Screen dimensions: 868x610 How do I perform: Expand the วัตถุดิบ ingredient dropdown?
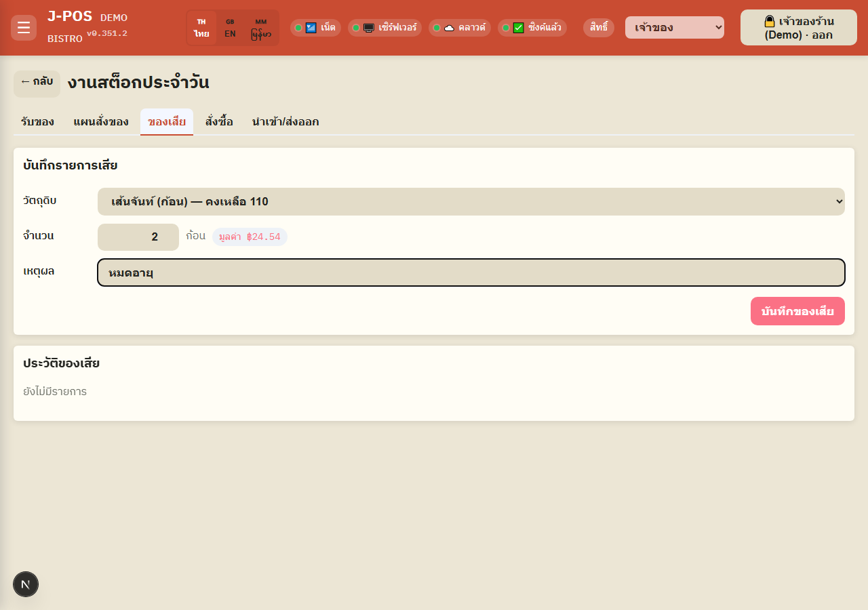[471, 201]
